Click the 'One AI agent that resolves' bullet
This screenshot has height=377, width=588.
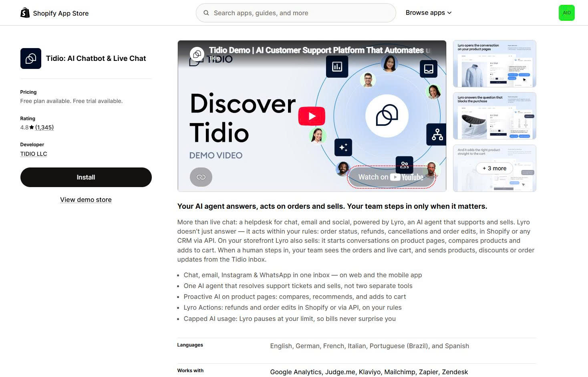coord(298,286)
